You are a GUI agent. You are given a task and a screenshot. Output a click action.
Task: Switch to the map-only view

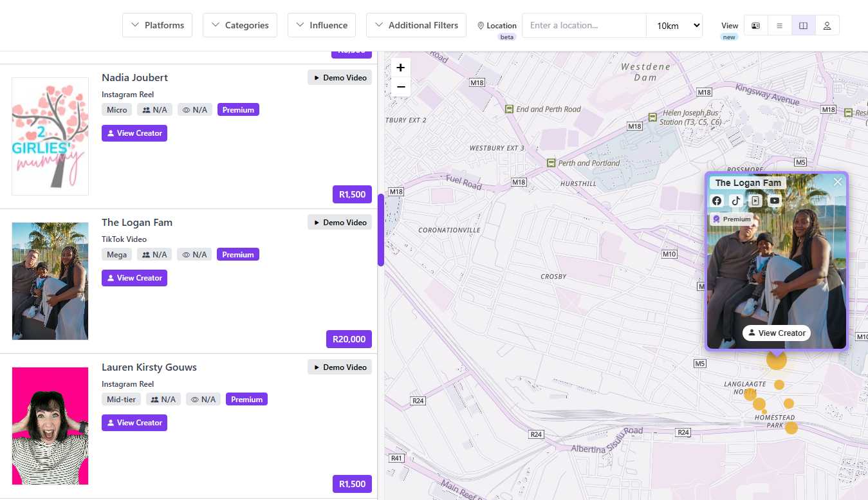[x=827, y=25]
